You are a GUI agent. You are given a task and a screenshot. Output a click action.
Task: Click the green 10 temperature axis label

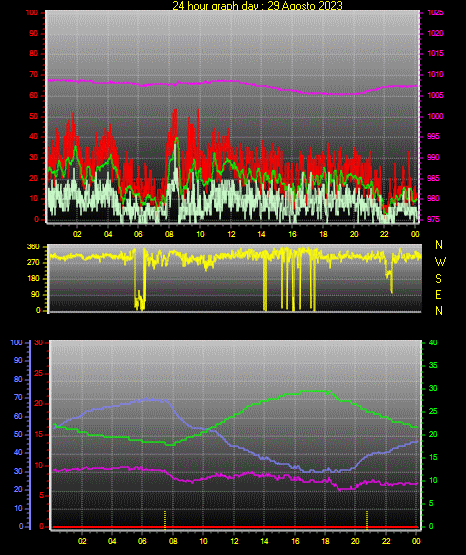(433, 480)
